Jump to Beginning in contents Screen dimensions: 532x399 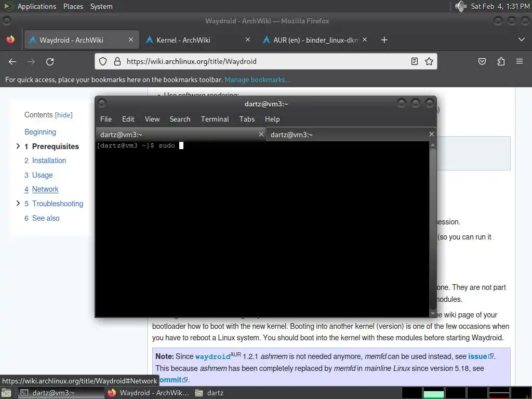[40, 132]
